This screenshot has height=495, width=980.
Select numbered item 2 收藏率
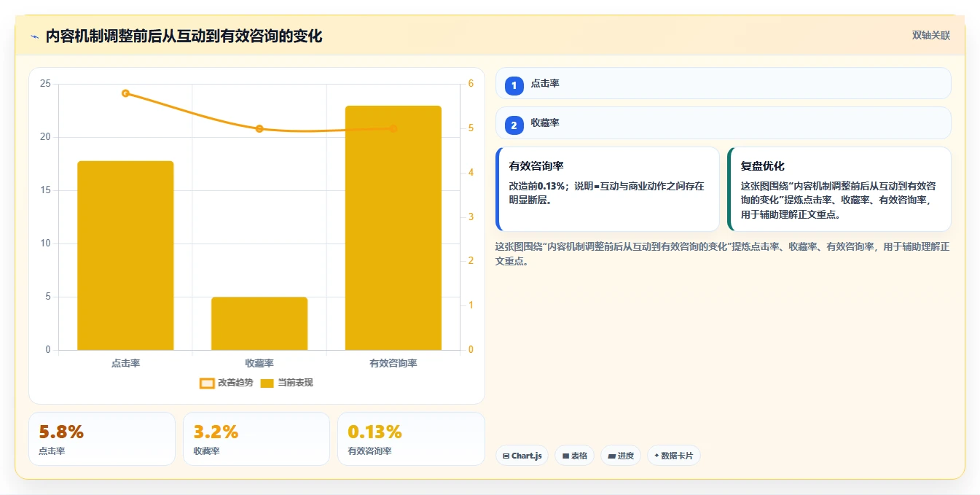[x=723, y=123]
